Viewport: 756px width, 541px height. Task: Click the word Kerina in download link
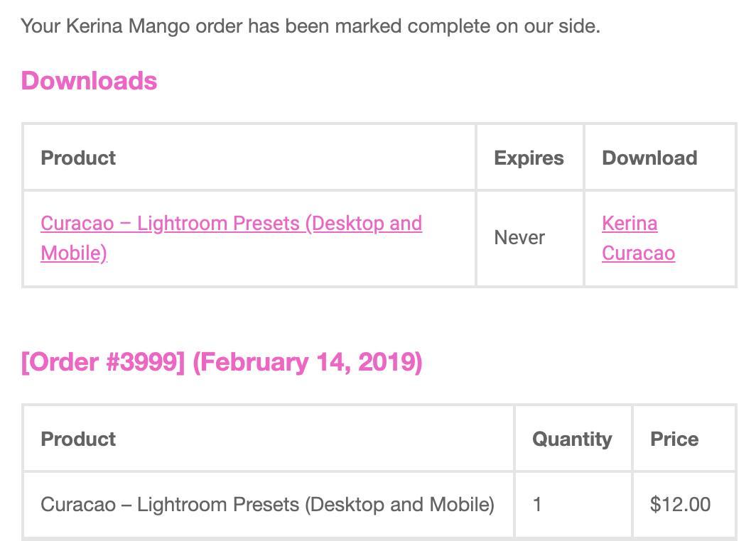coord(630,223)
